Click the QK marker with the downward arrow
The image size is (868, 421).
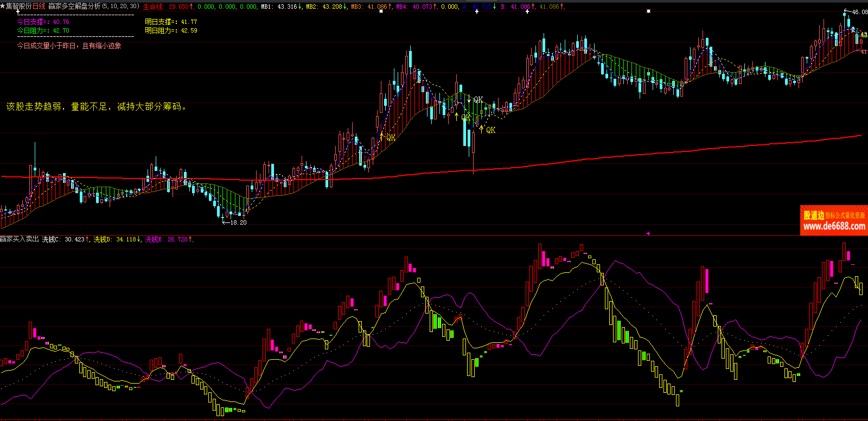pyautogui.click(x=474, y=100)
